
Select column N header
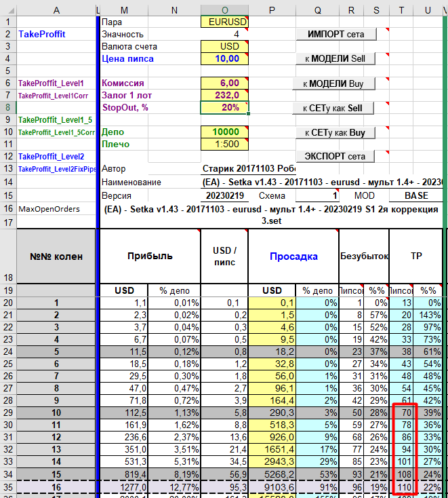[x=174, y=10]
